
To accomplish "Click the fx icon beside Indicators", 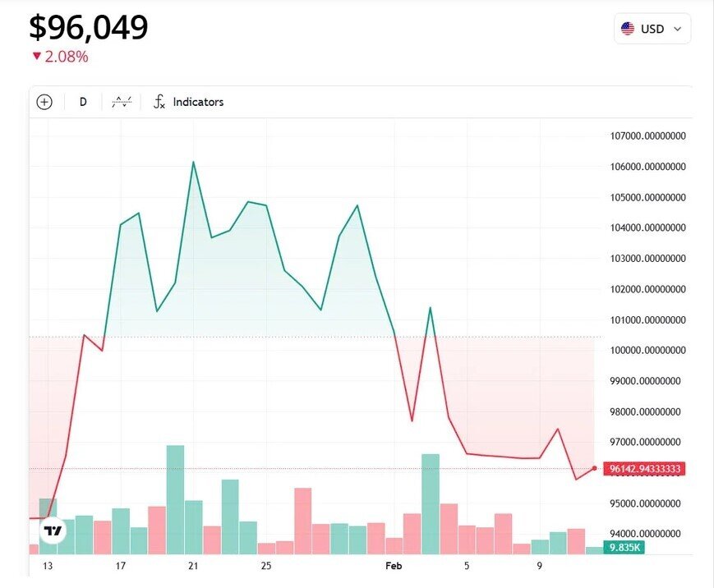I will click(x=159, y=102).
